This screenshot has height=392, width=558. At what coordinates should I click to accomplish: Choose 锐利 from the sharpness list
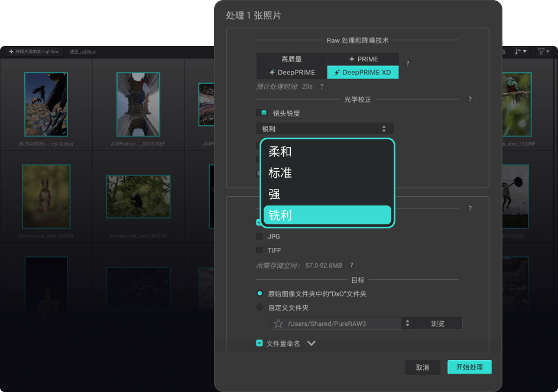[x=327, y=215]
